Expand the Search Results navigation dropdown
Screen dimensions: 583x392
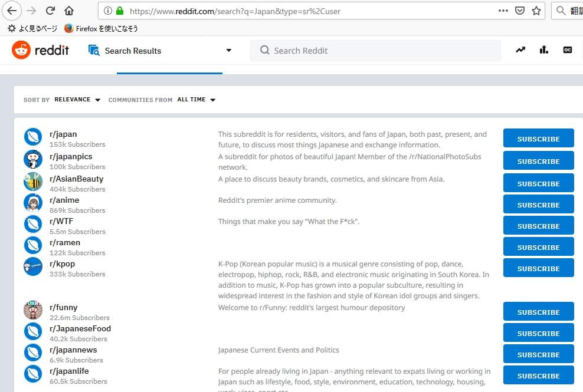229,50
